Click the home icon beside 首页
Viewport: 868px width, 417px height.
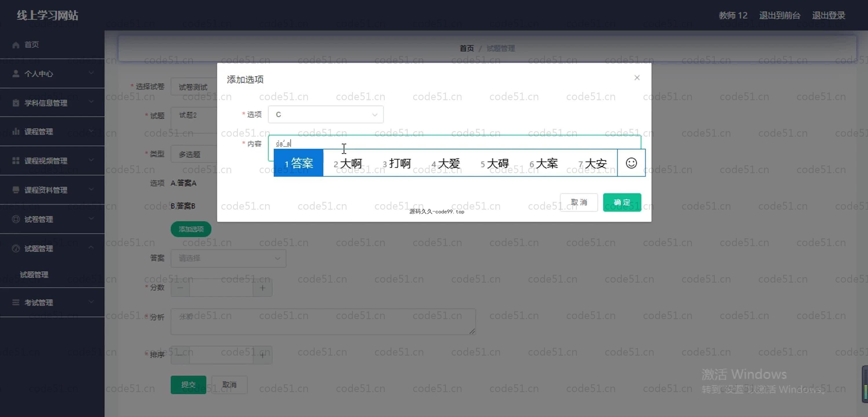click(16, 45)
